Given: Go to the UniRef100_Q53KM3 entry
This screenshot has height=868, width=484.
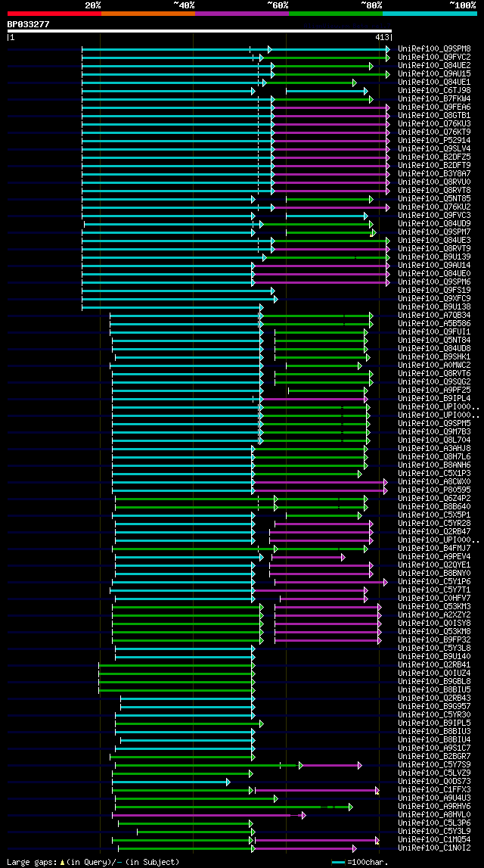Looking at the screenshot, I should [x=434, y=606].
